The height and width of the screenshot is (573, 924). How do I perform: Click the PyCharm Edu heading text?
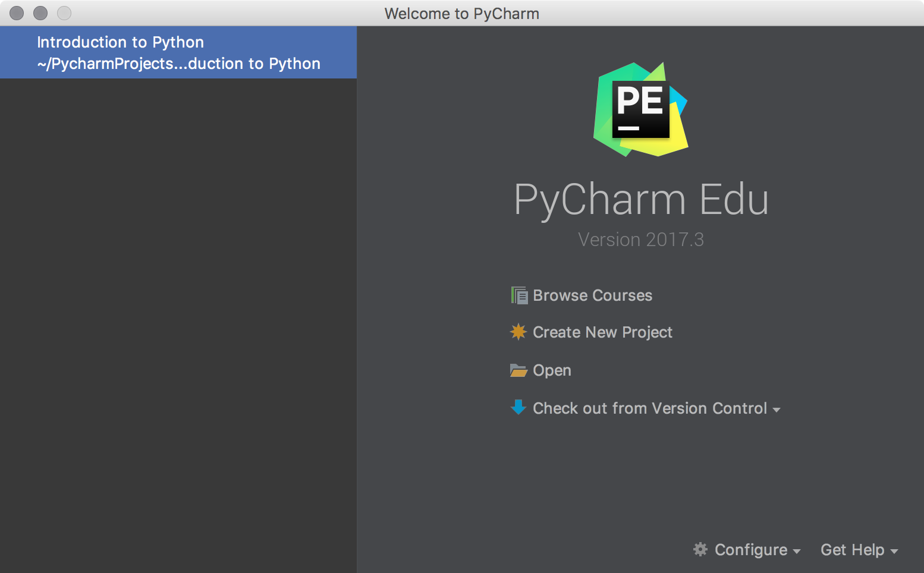tap(641, 200)
